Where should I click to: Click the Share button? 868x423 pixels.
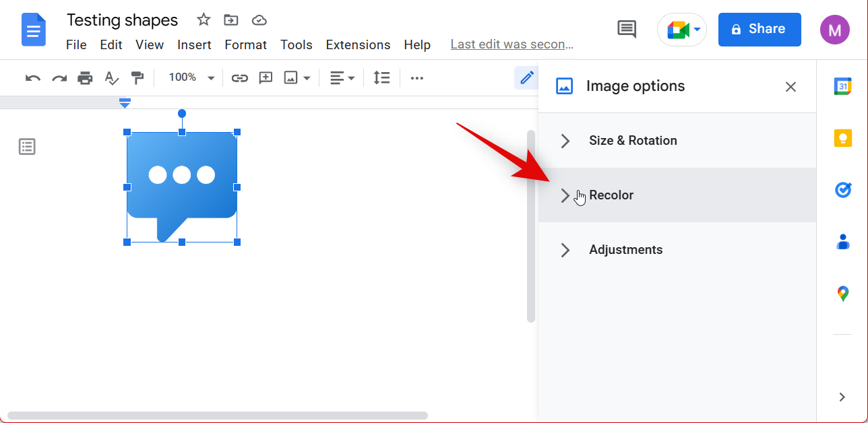pos(759,30)
